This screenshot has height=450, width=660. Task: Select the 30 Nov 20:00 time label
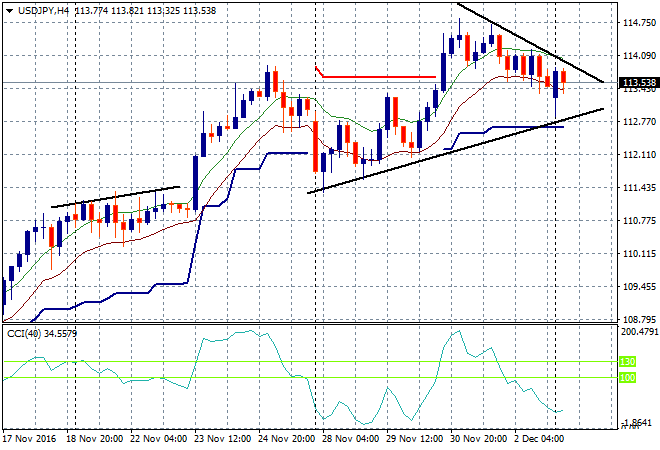[x=479, y=438]
